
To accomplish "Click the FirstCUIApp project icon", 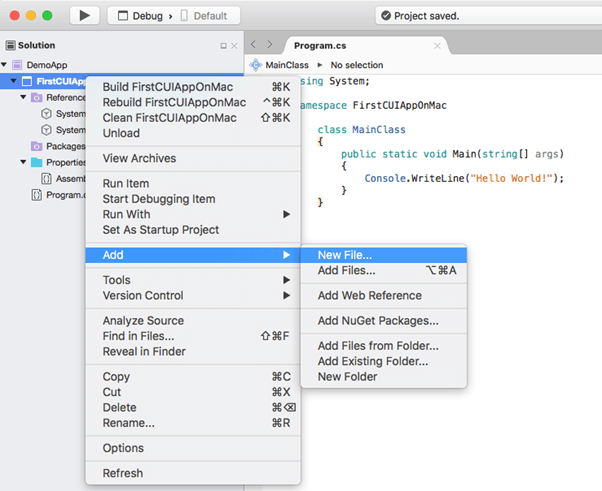I will pos(27,81).
